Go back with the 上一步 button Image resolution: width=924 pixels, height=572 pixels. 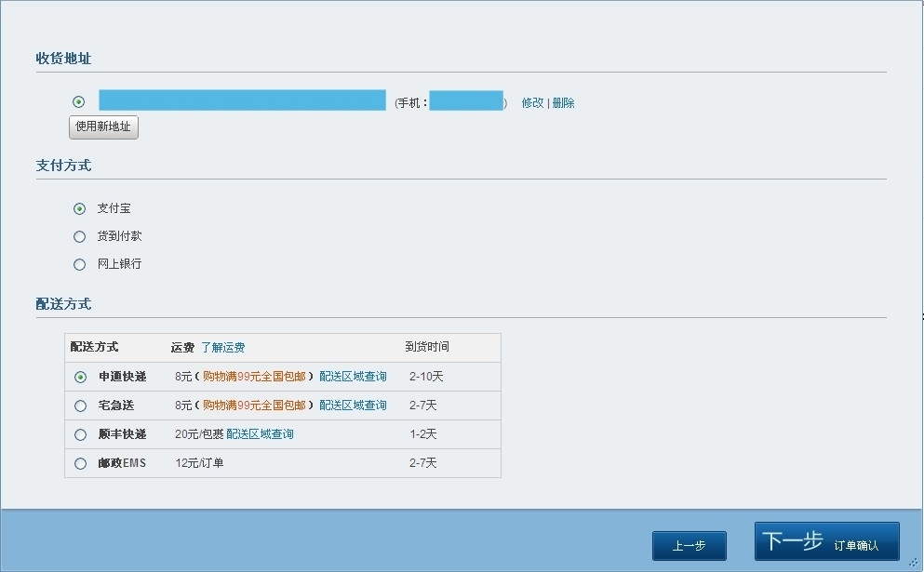[689, 546]
